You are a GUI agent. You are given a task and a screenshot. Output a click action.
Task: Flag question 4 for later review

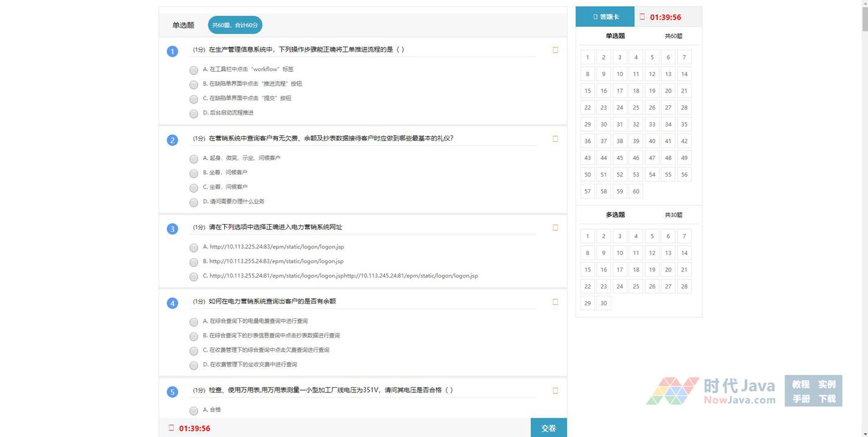click(555, 302)
